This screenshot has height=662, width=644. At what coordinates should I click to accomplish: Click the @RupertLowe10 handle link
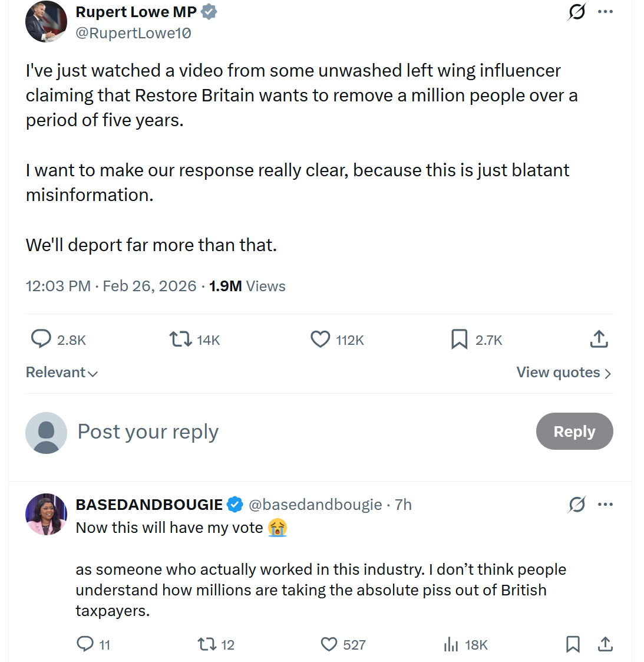(134, 34)
